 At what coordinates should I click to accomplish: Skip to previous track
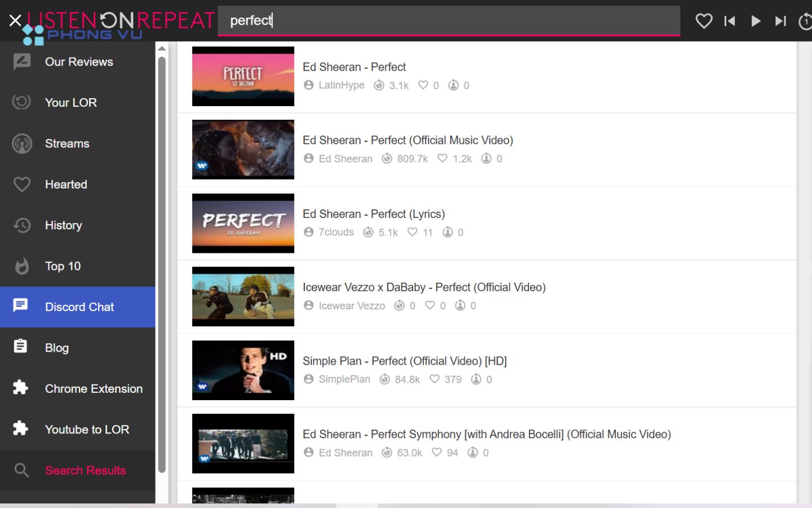click(x=730, y=21)
